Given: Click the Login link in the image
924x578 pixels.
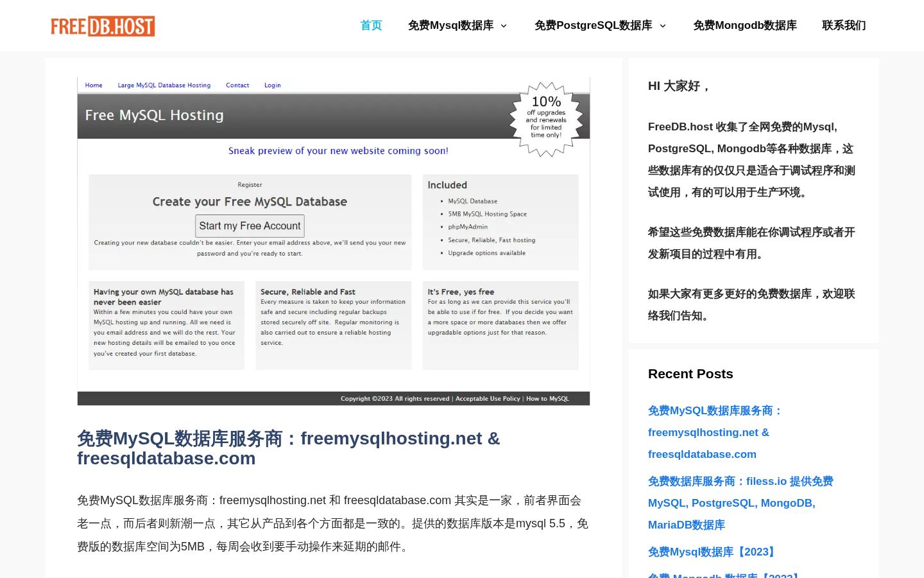Looking at the screenshot, I should coord(272,85).
